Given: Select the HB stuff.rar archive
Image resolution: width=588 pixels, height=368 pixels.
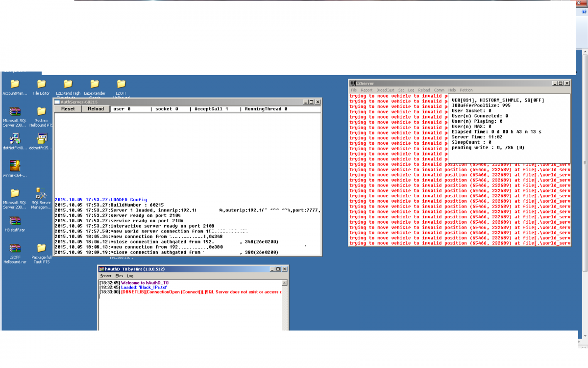Looking at the screenshot, I should 15,221.
